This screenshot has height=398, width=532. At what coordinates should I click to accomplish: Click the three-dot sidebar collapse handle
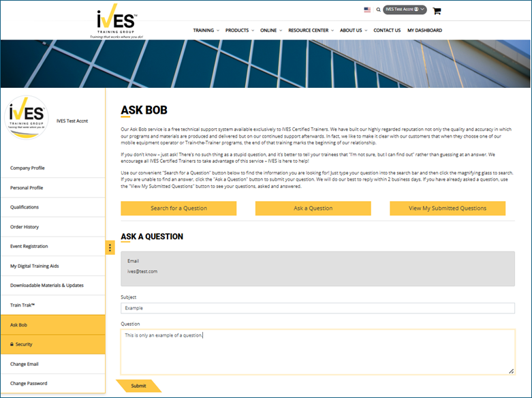pos(110,247)
